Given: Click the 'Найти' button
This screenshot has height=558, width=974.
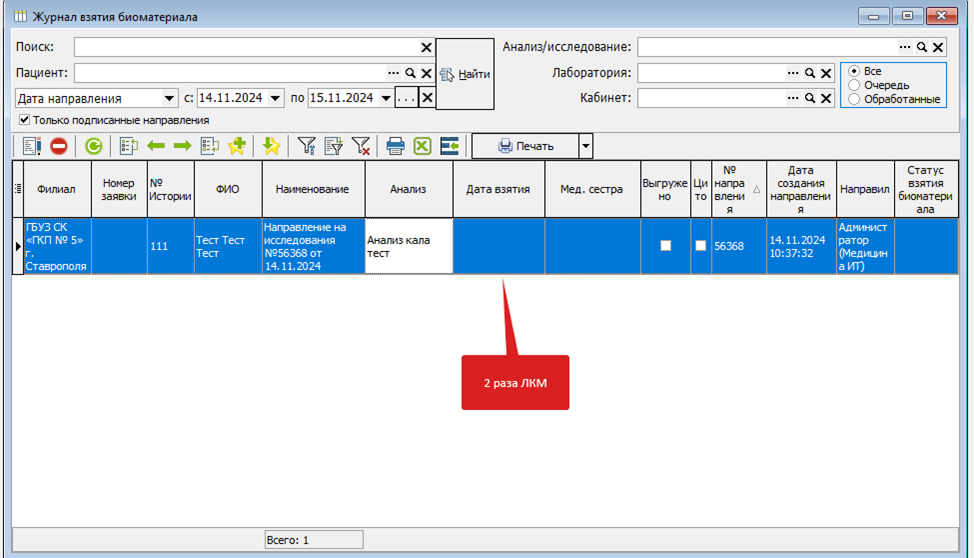Looking at the screenshot, I should click(465, 74).
